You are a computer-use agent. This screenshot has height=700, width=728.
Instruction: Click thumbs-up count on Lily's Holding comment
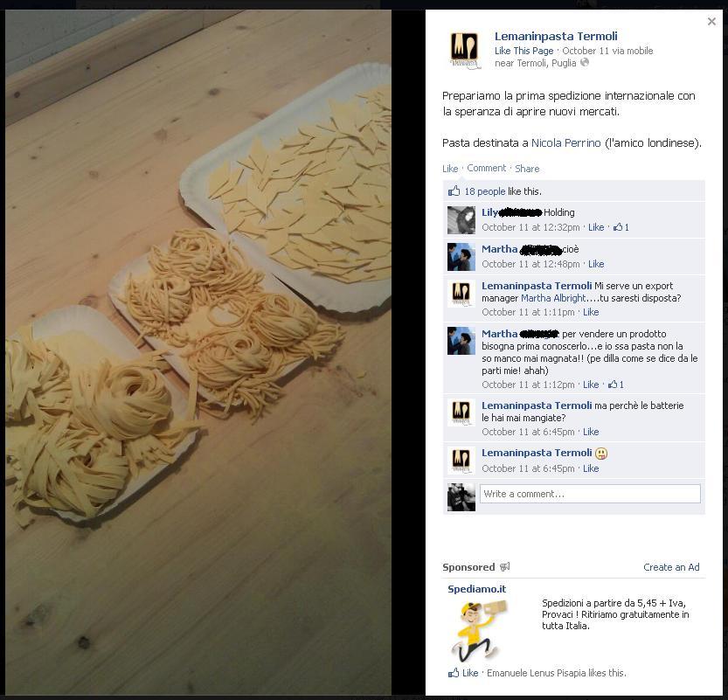[621, 227]
